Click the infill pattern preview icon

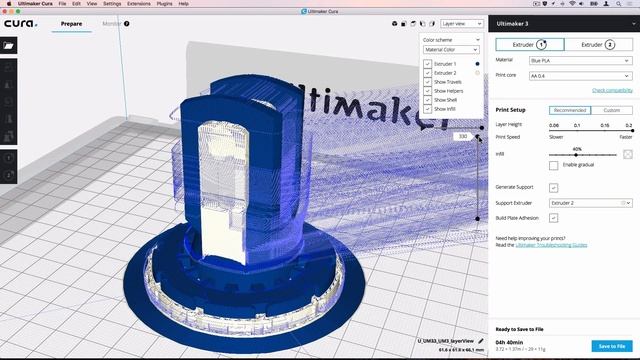tap(628, 154)
